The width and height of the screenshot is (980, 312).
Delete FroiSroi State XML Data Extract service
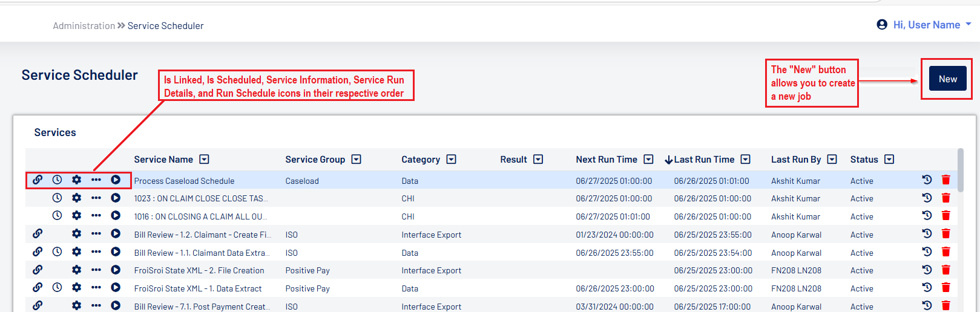945,288
